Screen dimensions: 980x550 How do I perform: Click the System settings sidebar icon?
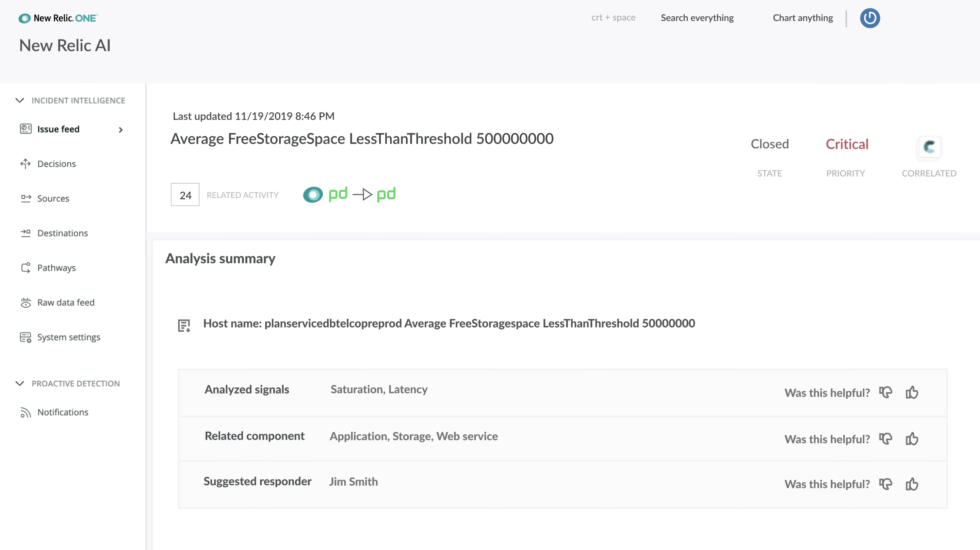point(26,337)
